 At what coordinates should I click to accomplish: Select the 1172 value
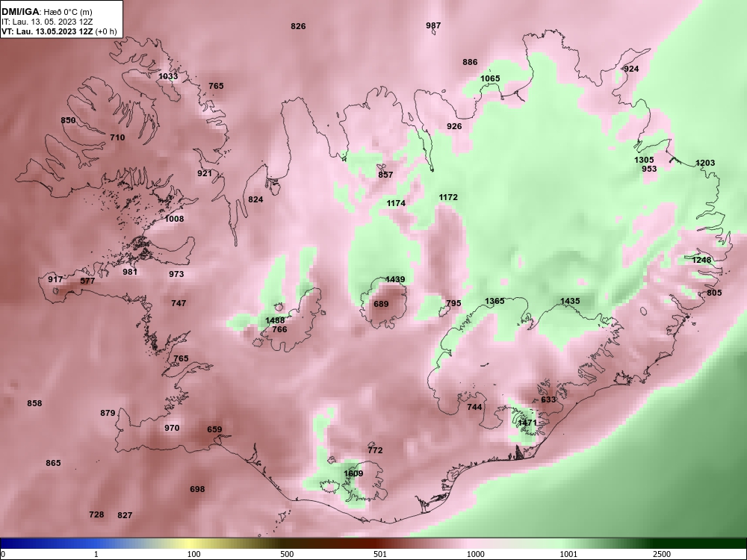coord(448,197)
